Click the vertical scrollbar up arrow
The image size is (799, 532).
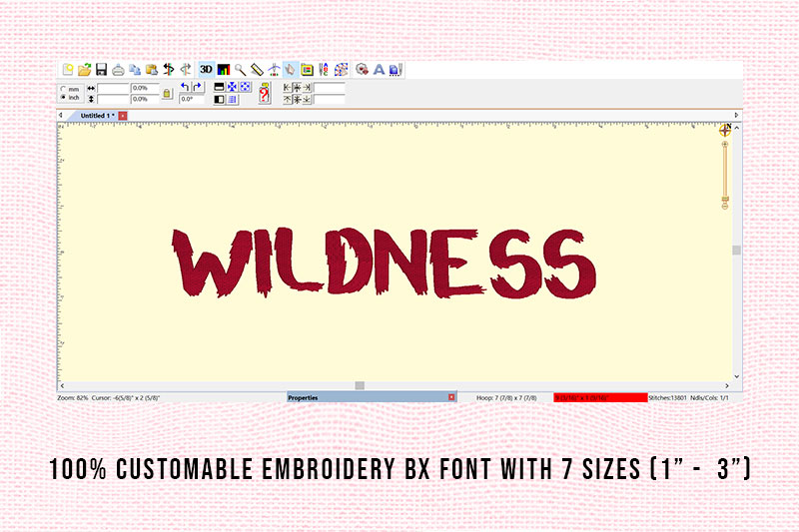[x=737, y=129]
